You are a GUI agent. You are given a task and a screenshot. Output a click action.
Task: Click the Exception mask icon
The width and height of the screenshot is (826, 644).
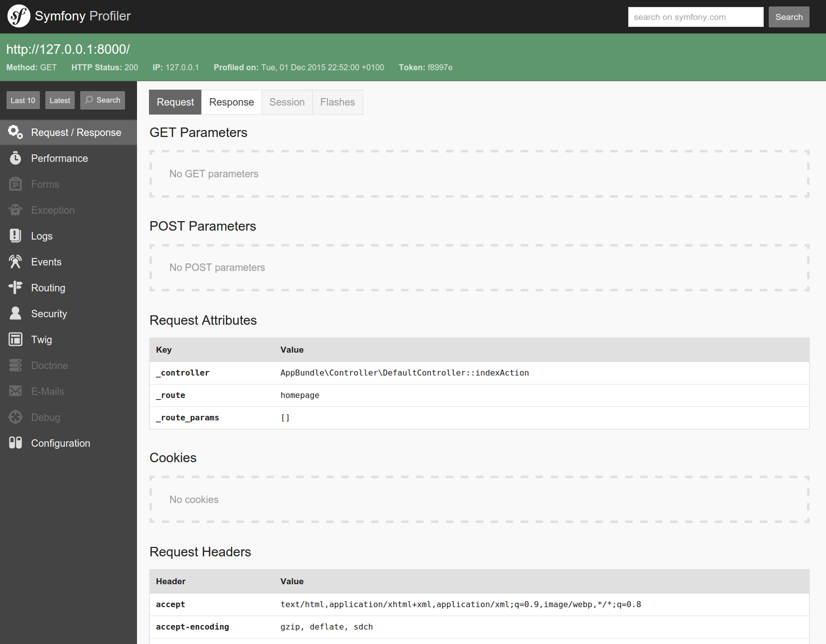[x=15, y=210]
